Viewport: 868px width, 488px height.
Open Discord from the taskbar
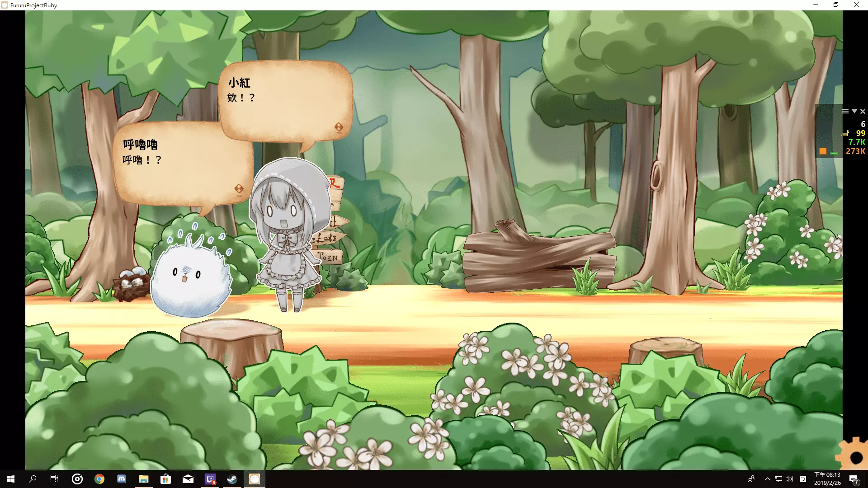point(122,479)
